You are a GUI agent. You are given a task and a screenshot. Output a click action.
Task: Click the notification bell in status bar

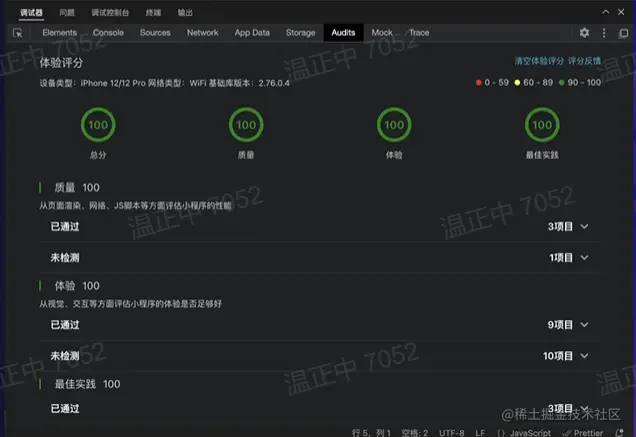[x=619, y=433]
